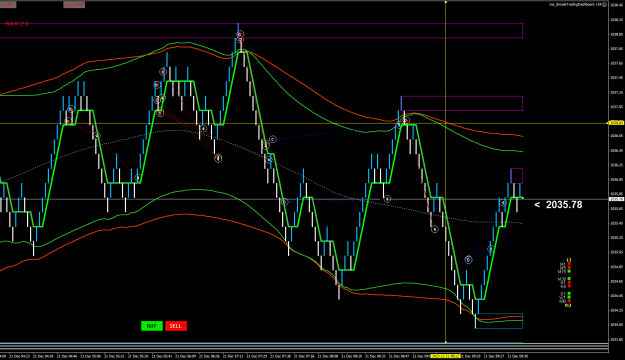Toggle the second gray OFF button at top
The width and height of the screenshot is (625, 360).
74,5
